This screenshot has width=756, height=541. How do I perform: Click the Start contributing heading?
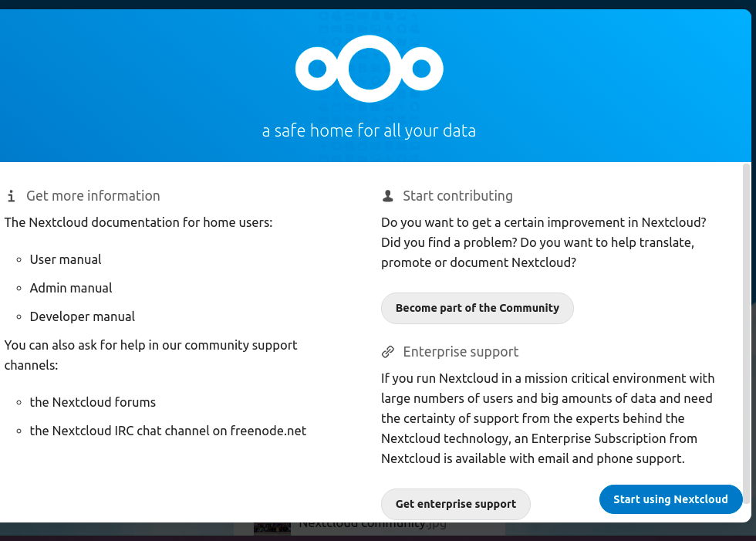click(x=457, y=196)
